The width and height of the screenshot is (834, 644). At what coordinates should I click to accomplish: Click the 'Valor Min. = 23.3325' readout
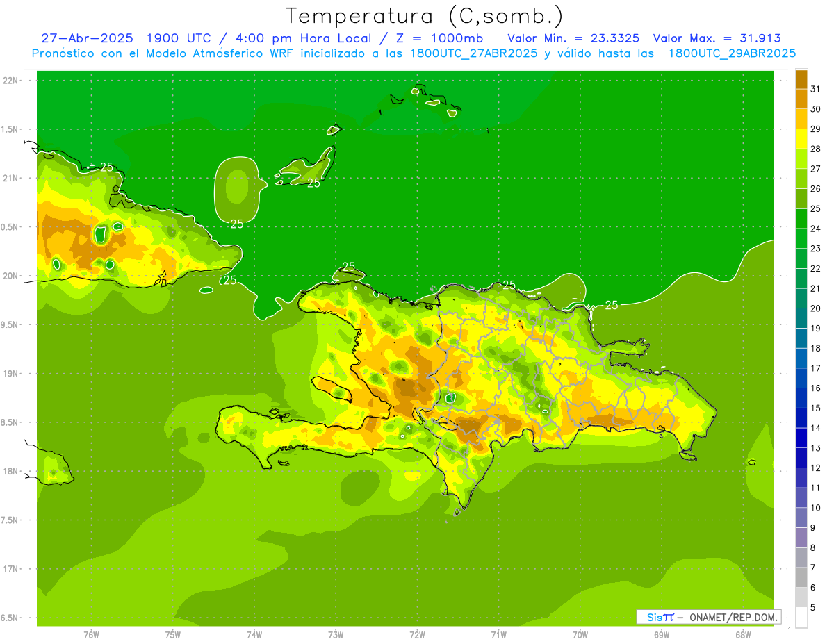tap(573, 38)
